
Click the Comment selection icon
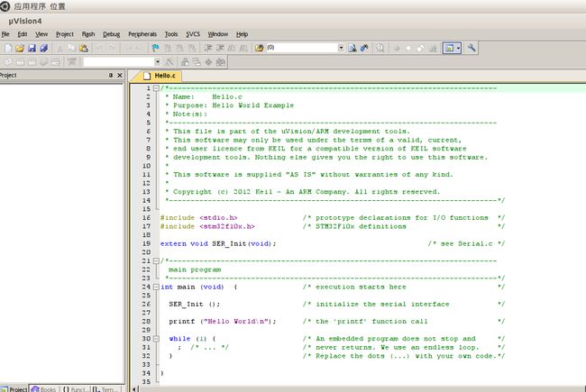(232, 48)
